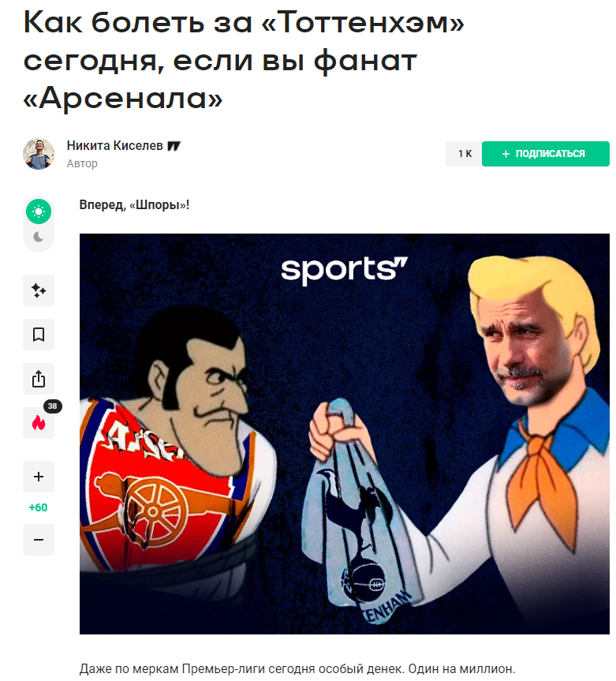This screenshot has height=681, width=616.
Task: Open comments via the flame icon
Action: point(39,423)
